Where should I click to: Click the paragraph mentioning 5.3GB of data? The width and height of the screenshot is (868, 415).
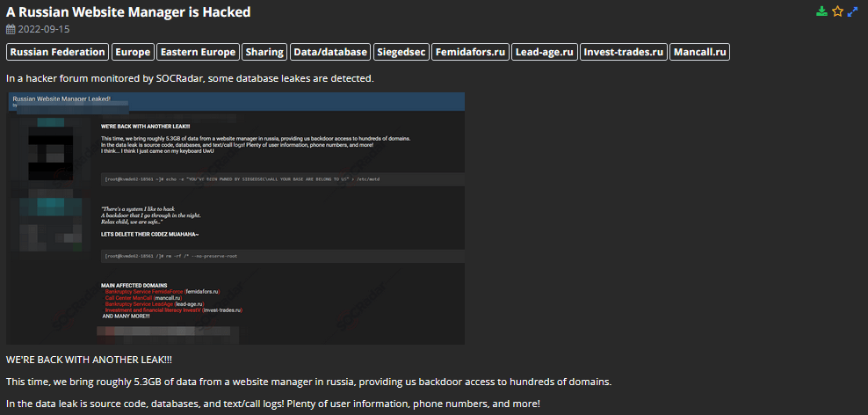309,382
